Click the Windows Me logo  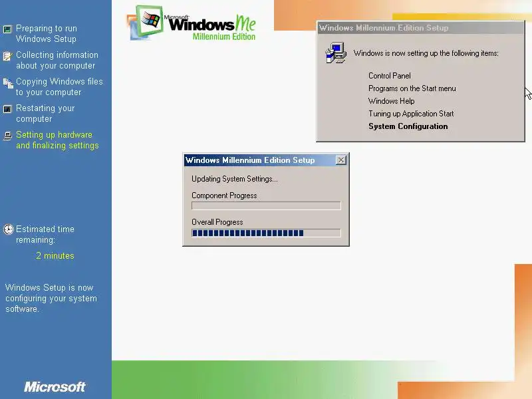(192, 23)
